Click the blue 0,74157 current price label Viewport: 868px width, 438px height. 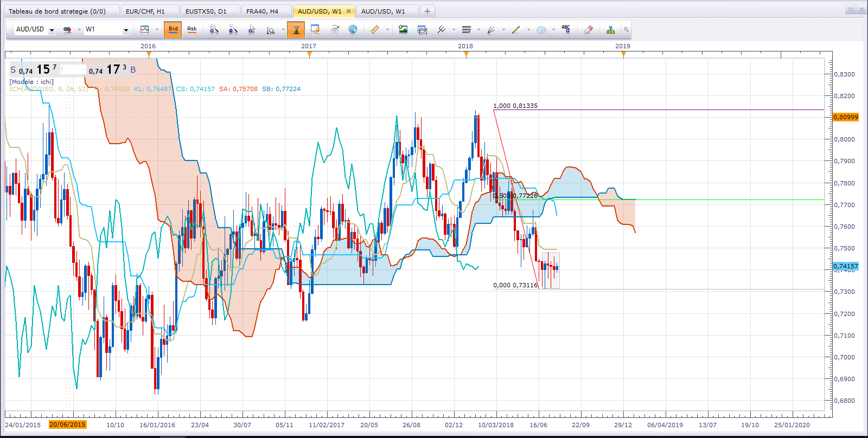tap(846, 266)
